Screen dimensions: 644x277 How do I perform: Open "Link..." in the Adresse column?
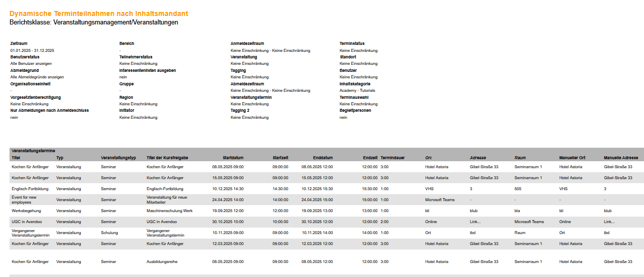(475, 222)
